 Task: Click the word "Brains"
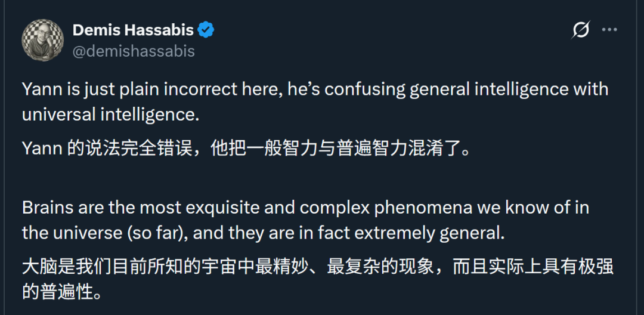tap(48, 208)
